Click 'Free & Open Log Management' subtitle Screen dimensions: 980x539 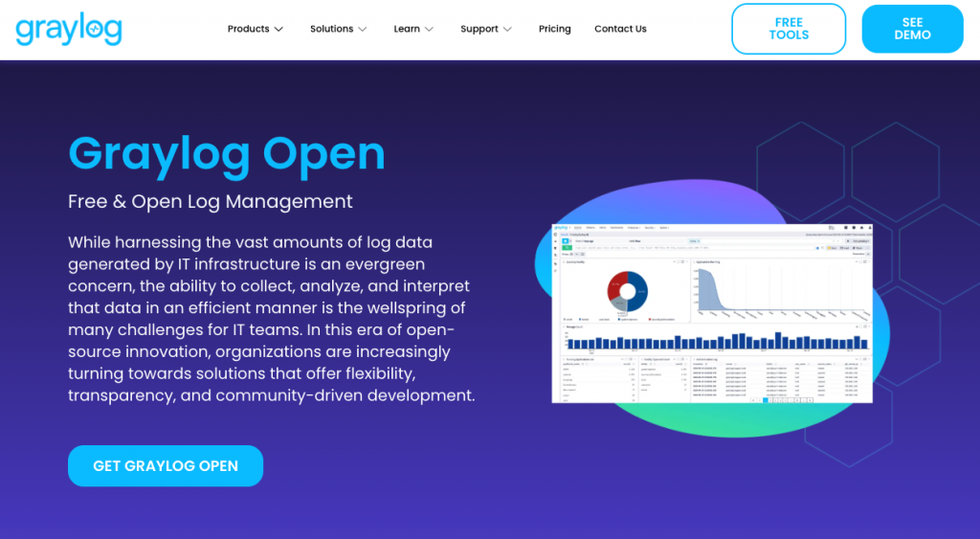[x=211, y=201]
